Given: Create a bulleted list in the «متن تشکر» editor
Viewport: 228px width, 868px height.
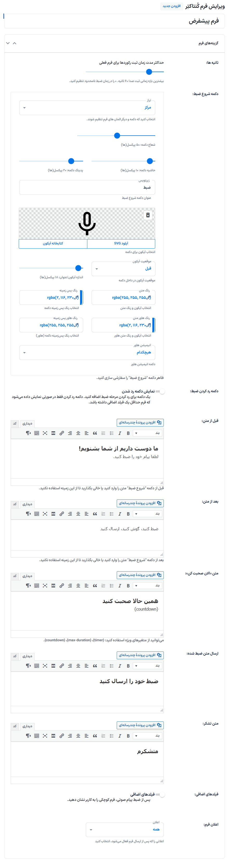Looking at the screenshot, I should coord(112,736).
